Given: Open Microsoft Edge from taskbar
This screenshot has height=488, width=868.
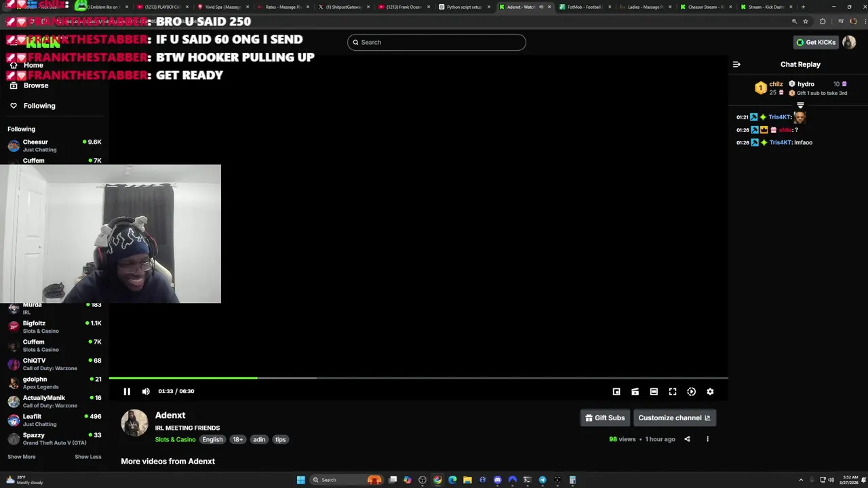Looking at the screenshot, I should point(452,480).
